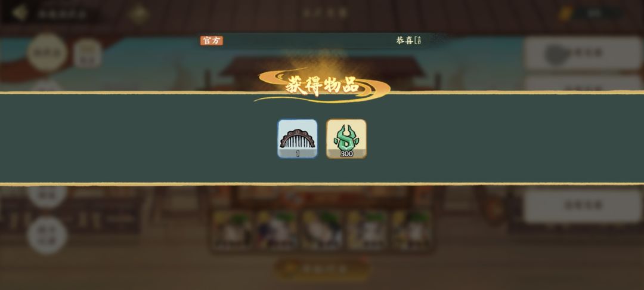The image size is (644, 290).
Task: Tap the green jade reward icon
Action: (x=346, y=139)
